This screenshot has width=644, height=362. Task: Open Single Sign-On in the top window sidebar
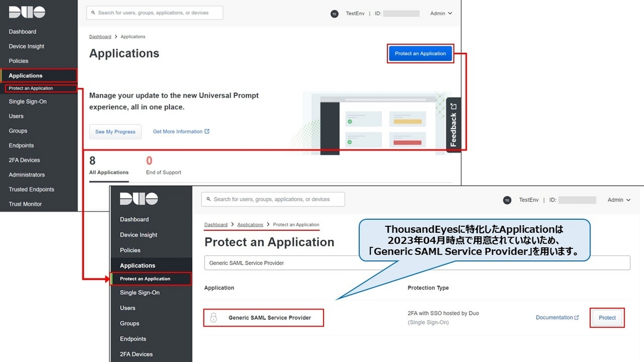point(27,101)
